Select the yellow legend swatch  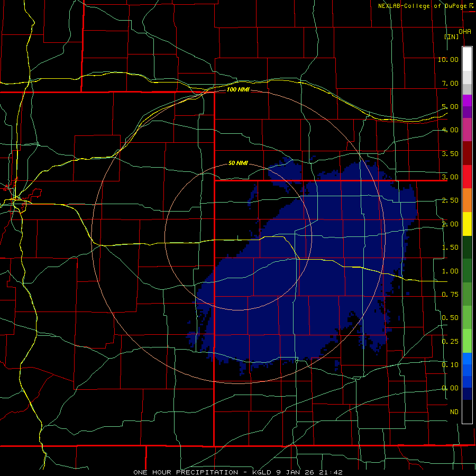point(467,224)
